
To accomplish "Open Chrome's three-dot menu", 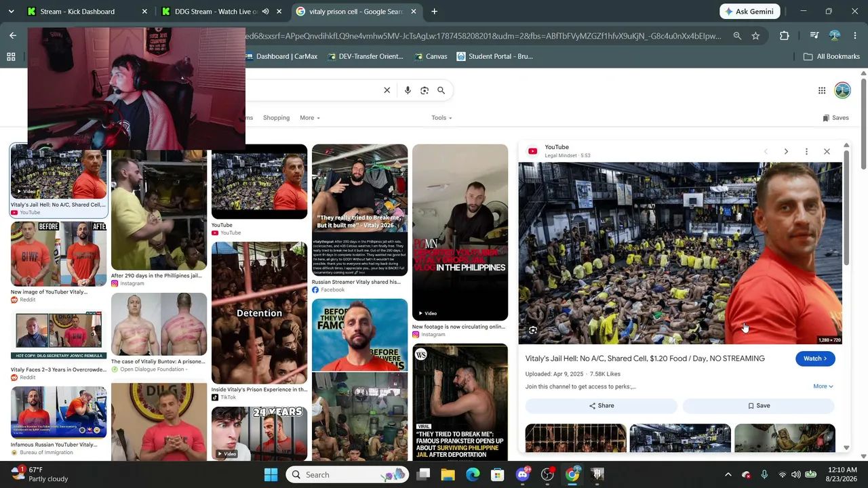I will click(x=854, y=36).
